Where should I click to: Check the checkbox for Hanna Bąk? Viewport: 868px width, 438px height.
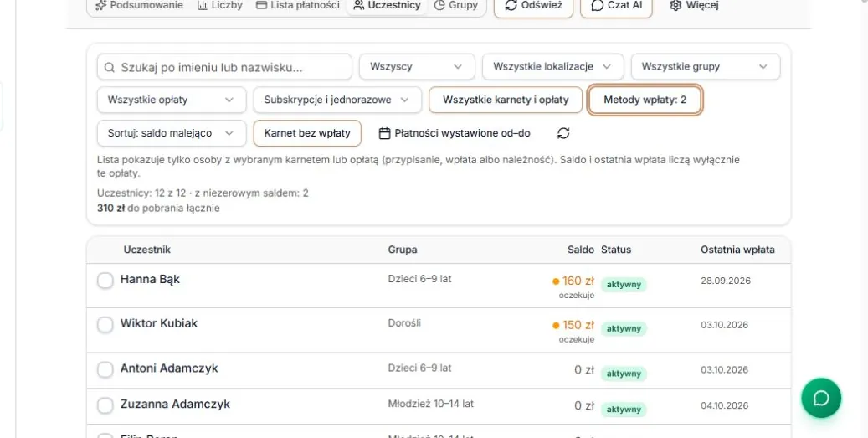[105, 281]
